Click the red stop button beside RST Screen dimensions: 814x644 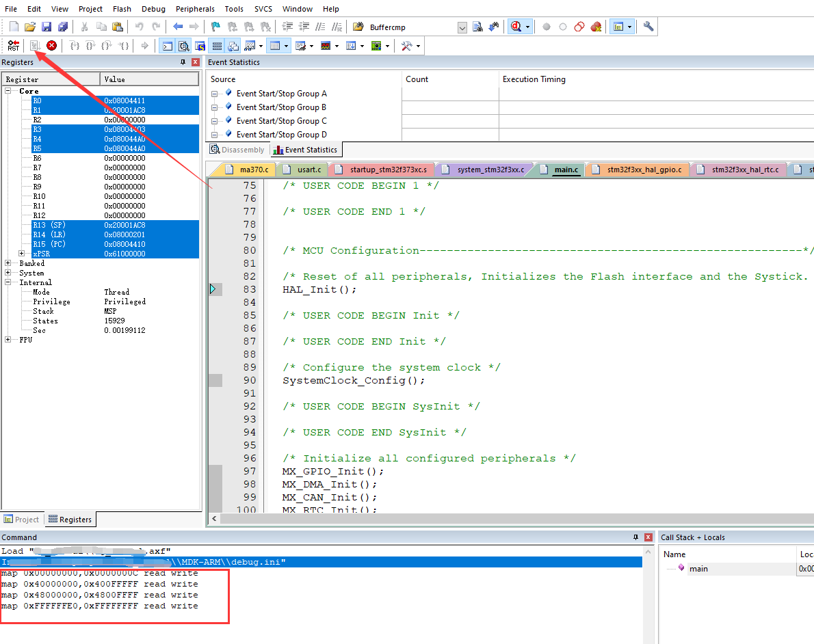pos(53,46)
